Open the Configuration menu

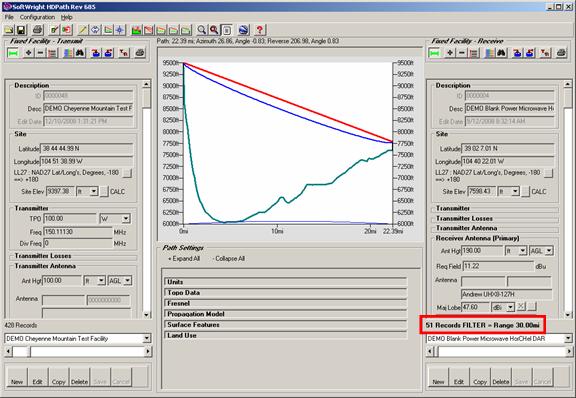pyautogui.click(x=37, y=17)
